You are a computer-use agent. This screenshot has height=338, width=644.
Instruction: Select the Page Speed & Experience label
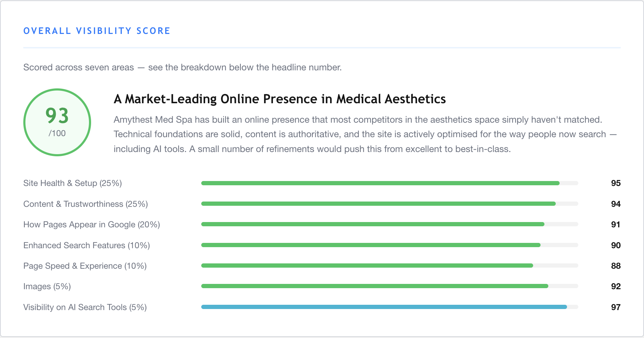click(x=85, y=266)
